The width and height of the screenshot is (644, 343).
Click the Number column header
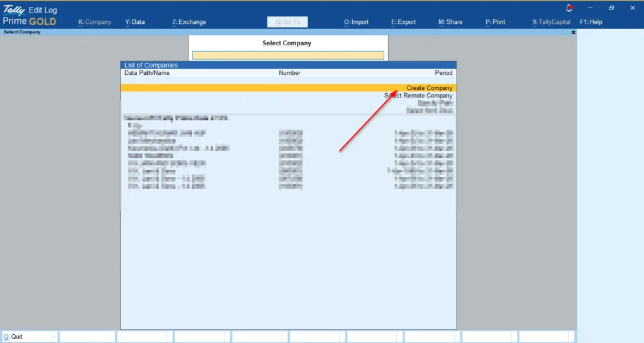click(x=289, y=73)
